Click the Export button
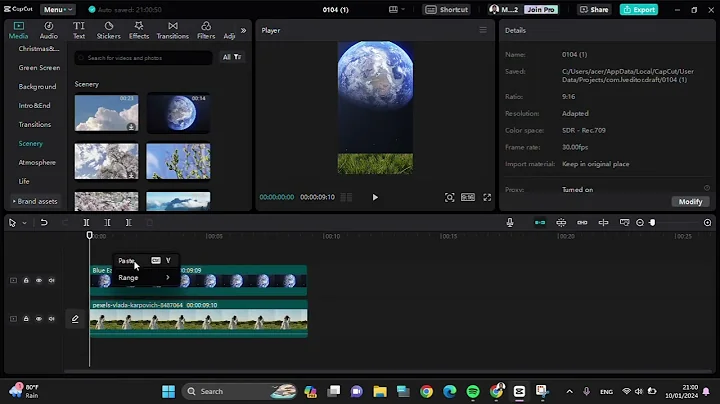This screenshot has width=720, height=404. point(639,9)
